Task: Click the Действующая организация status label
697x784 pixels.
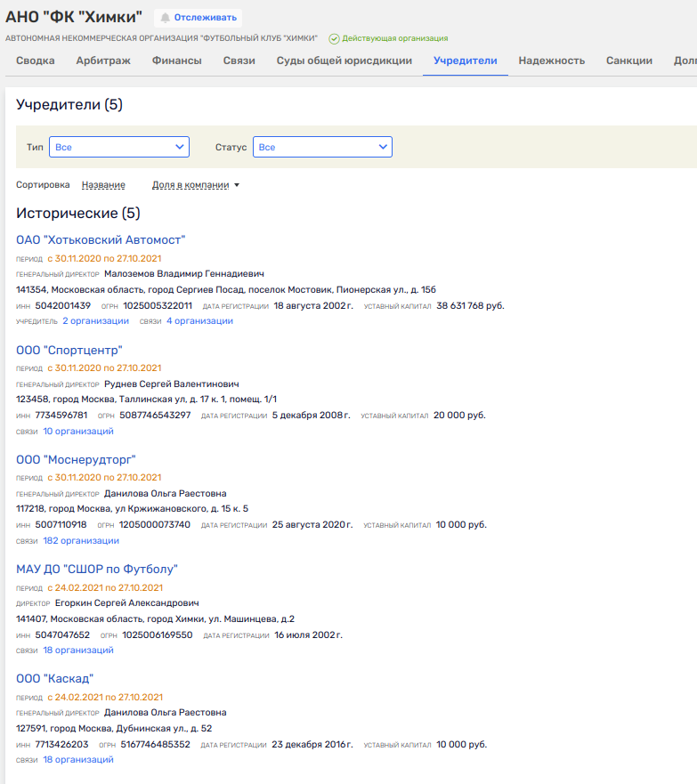Action: pyautogui.click(x=395, y=38)
